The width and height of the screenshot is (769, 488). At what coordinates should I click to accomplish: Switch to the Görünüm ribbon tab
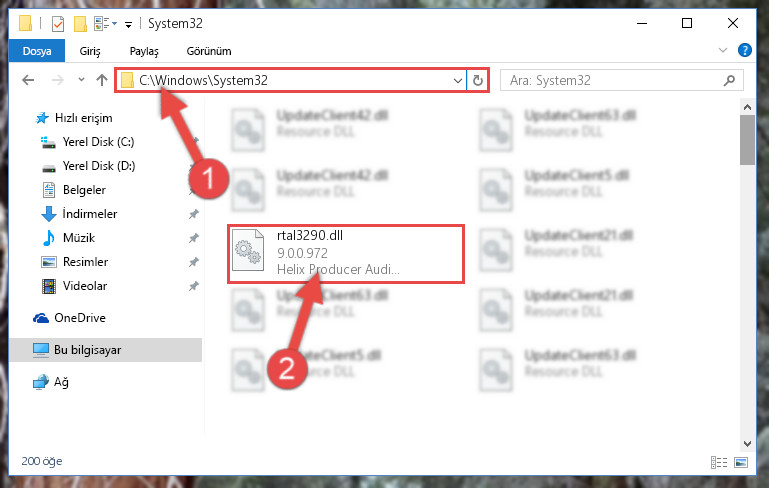[209, 51]
